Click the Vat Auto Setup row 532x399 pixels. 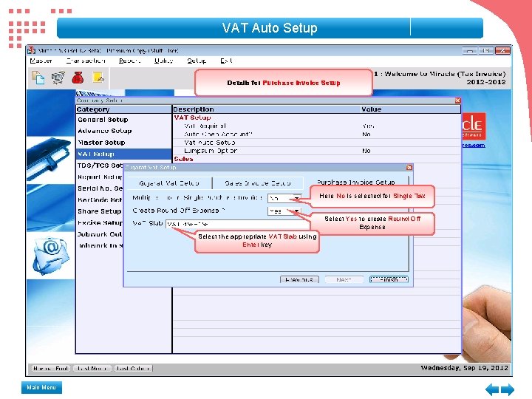pyautogui.click(x=316, y=143)
